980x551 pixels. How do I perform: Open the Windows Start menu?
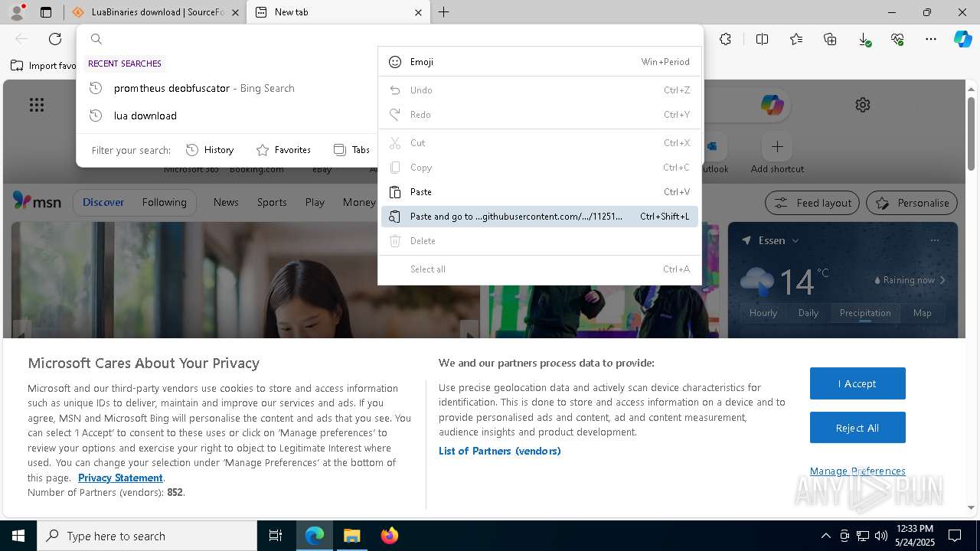click(x=18, y=536)
